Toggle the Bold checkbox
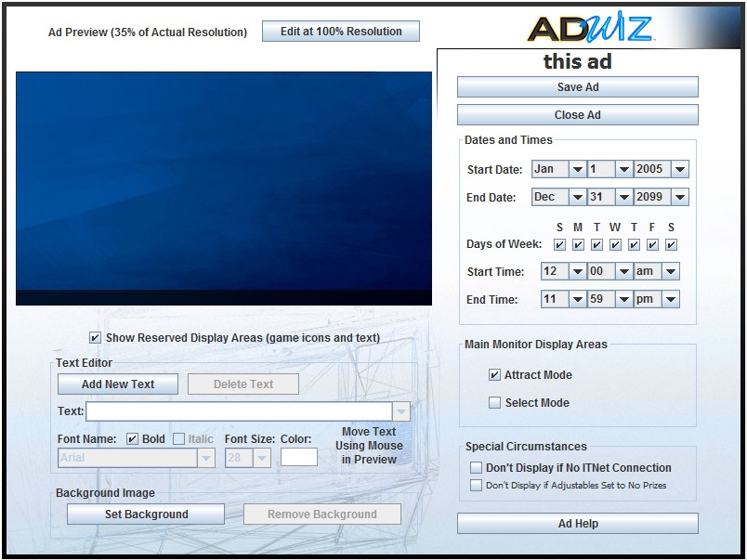The height and width of the screenshot is (560, 747). pyautogui.click(x=132, y=439)
